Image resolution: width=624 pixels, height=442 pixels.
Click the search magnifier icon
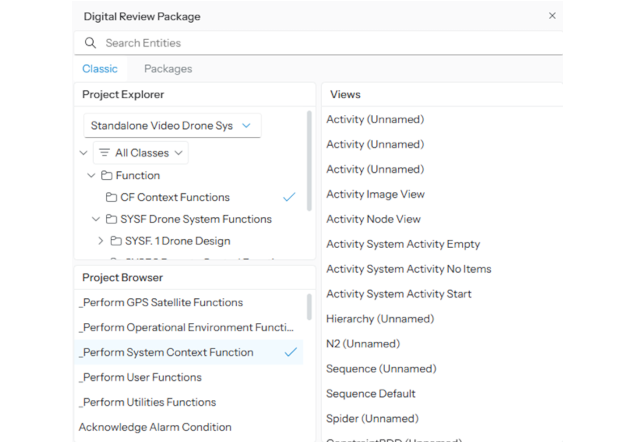coord(91,43)
